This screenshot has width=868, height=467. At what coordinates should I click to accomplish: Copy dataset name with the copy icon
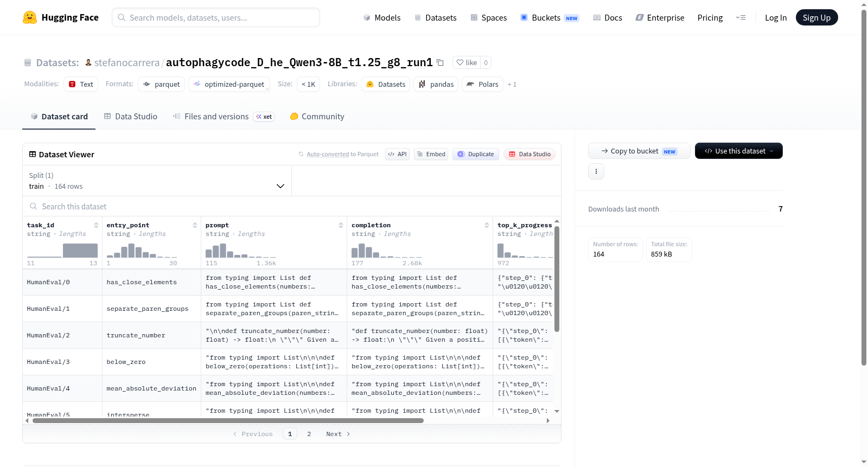440,62
